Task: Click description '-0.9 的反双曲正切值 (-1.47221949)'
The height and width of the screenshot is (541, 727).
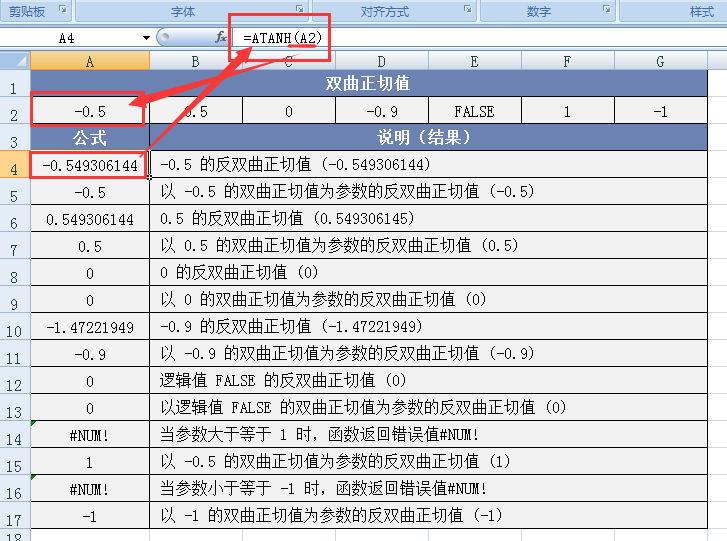Action: tap(428, 327)
